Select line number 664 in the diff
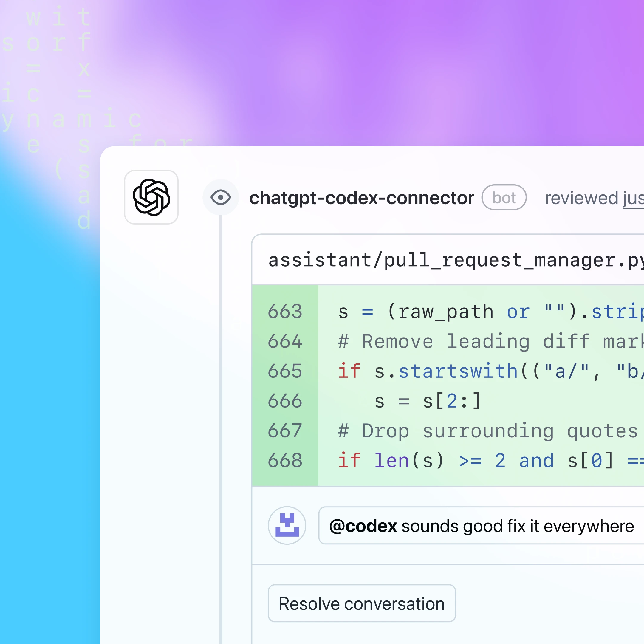 pos(285,341)
